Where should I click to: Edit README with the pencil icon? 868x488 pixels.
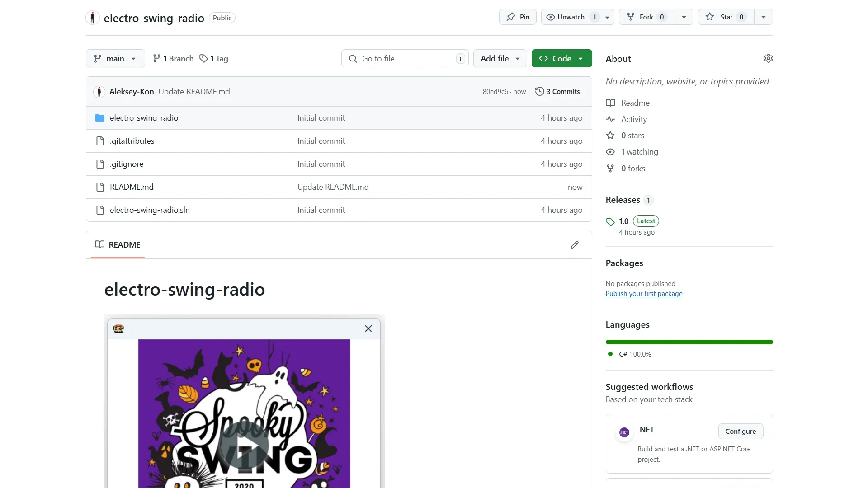tap(575, 244)
